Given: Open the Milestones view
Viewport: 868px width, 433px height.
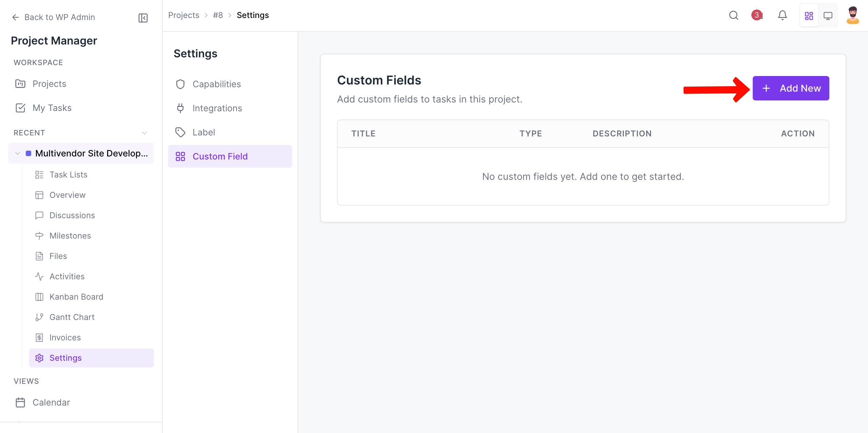Looking at the screenshot, I should pyautogui.click(x=70, y=236).
